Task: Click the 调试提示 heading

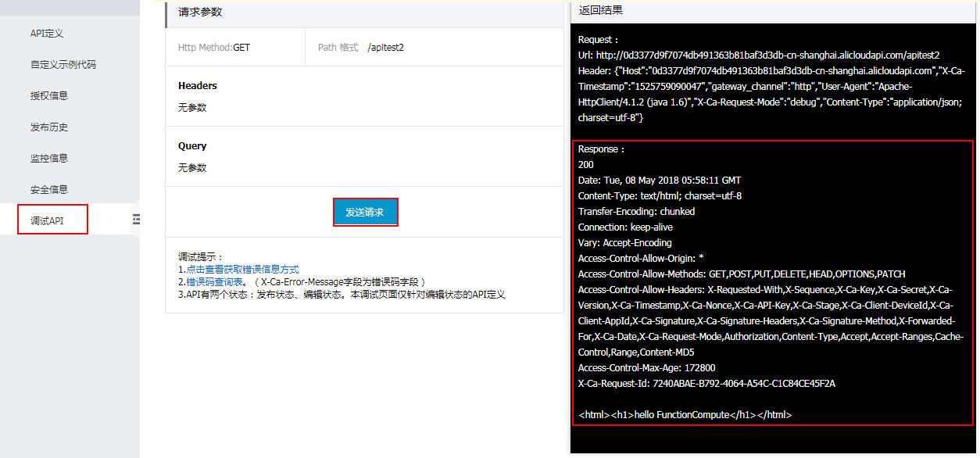Action: (201, 256)
